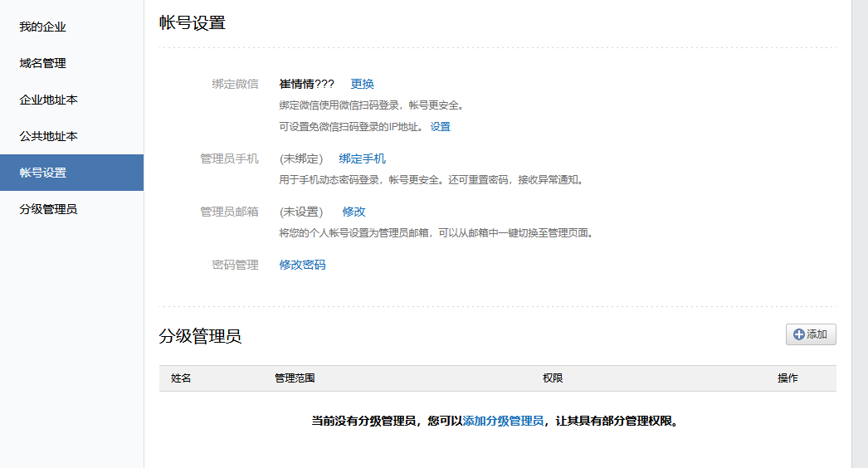This screenshot has width=868, height=468.
Task: Go to 域名管理 in the sidebar
Action: pos(43,63)
